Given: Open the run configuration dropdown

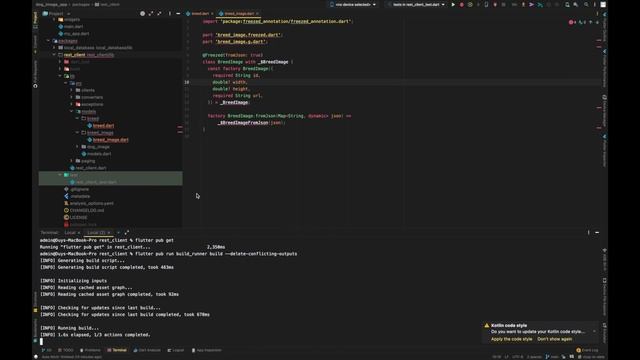Looking at the screenshot, I should click(x=416, y=4).
